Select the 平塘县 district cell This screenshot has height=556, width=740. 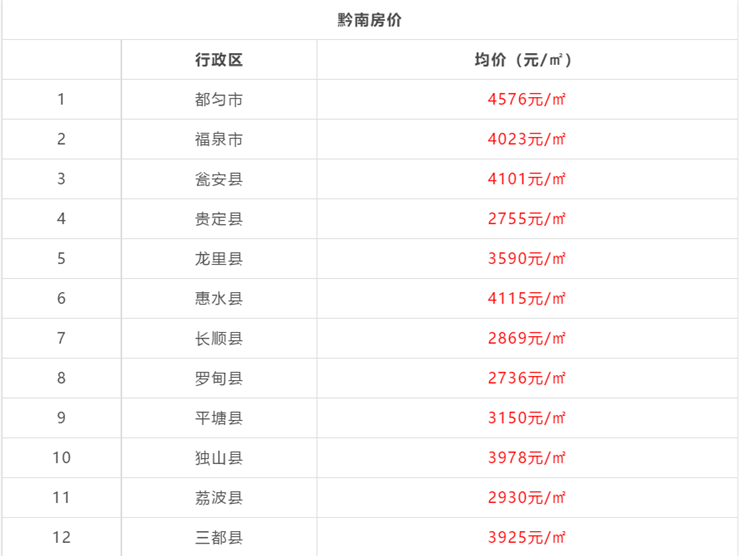pos(219,418)
